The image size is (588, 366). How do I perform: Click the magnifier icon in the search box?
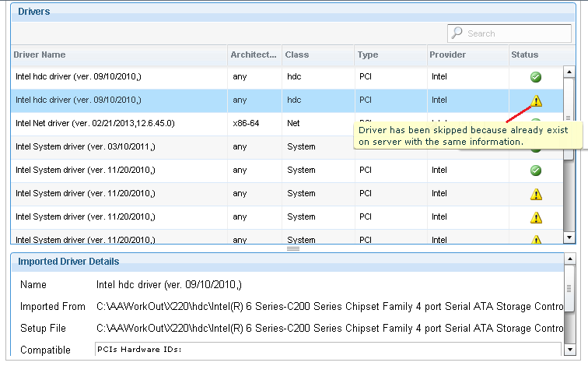pyautogui.click(x=457, y=33)
